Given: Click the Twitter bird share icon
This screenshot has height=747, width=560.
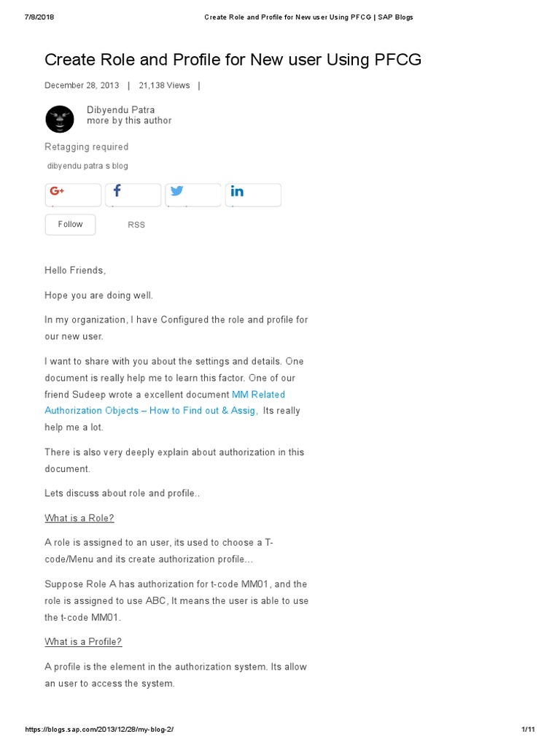Looking at the screenshot, I should (176, 192).
